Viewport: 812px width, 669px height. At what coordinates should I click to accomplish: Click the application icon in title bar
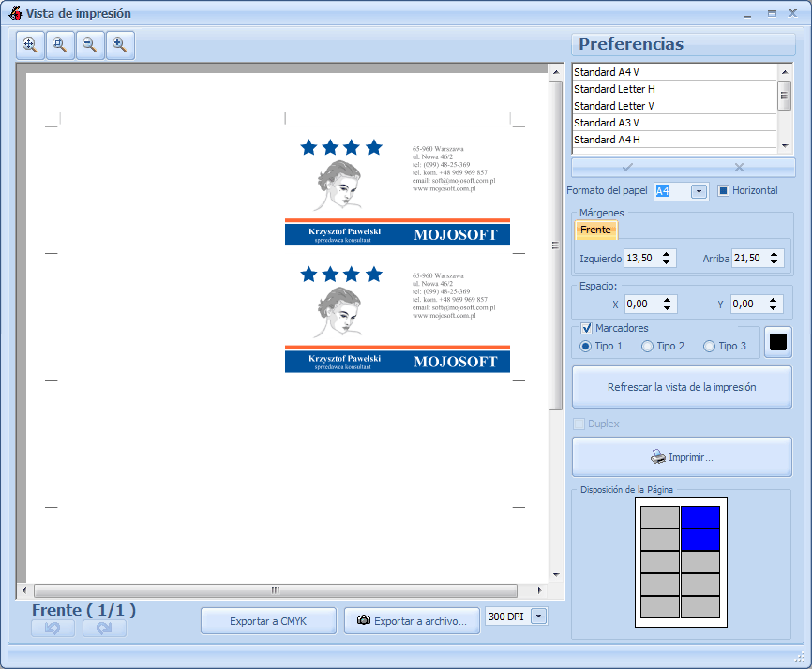(15, 13)
